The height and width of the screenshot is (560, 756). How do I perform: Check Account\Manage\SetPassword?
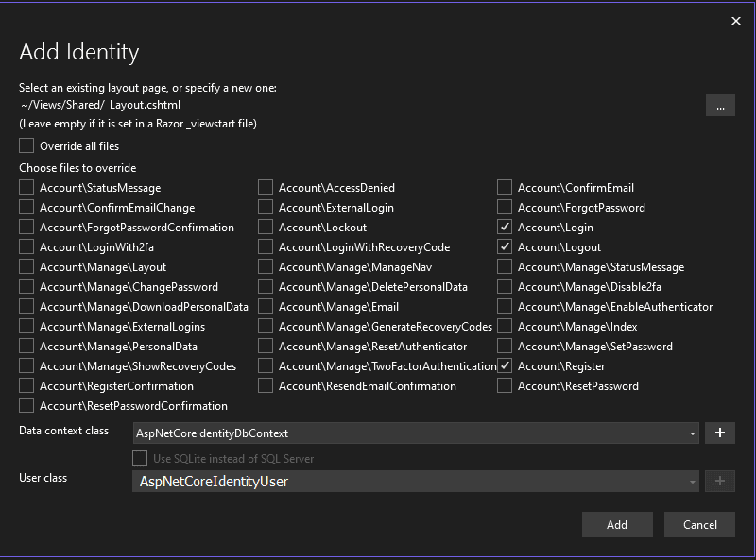pyautogui.click(x=505, y=346)
